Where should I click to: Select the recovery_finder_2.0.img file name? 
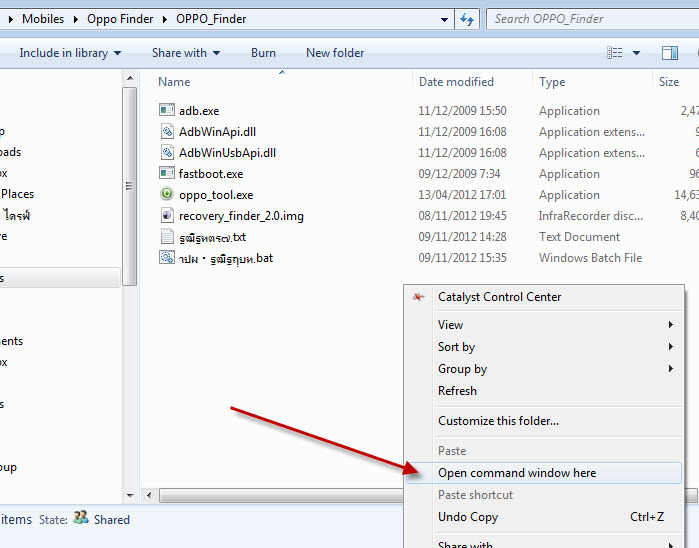click(x=241, y=216)
